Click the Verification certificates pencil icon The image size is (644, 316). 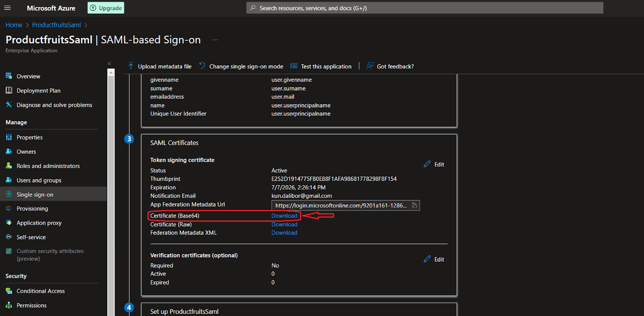tap(427, 259)
